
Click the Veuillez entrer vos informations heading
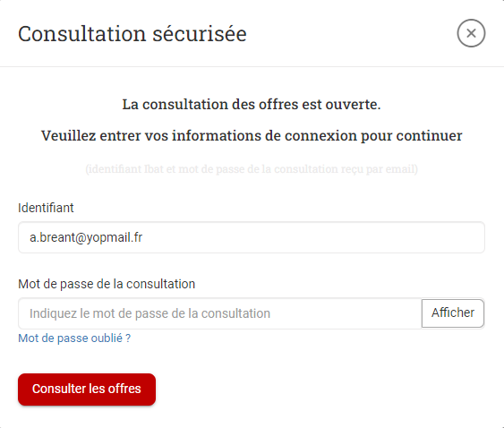pyautogui.click(x=252, y=135)
